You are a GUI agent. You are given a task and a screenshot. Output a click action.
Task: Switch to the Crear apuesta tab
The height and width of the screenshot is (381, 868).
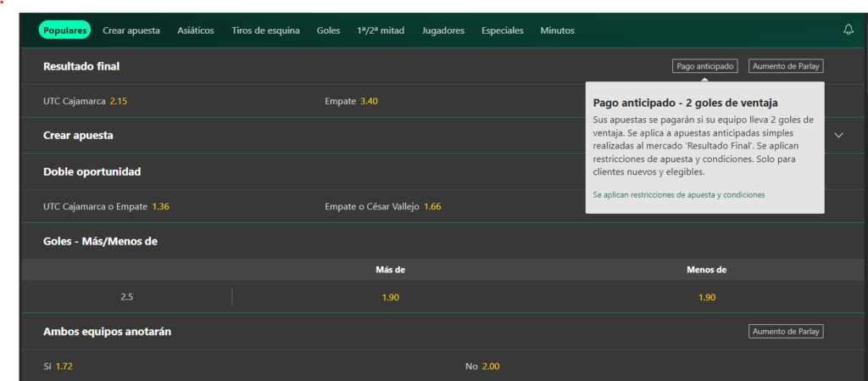coord(131,31)
